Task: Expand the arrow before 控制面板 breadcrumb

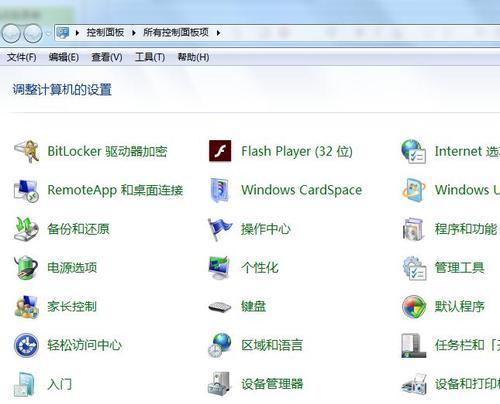Action: click(x=77, y=33)
